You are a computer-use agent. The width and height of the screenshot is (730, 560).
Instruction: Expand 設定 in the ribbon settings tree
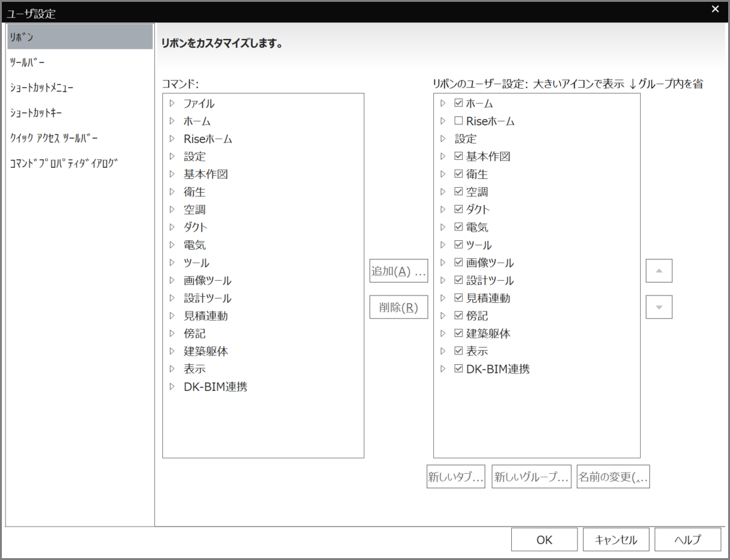(x=442, y=139)
